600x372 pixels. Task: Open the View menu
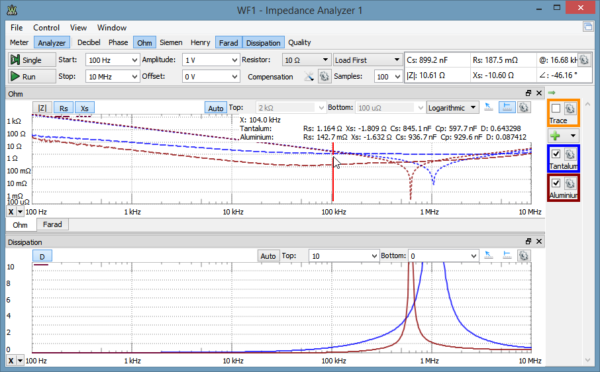tap(78, 28)
